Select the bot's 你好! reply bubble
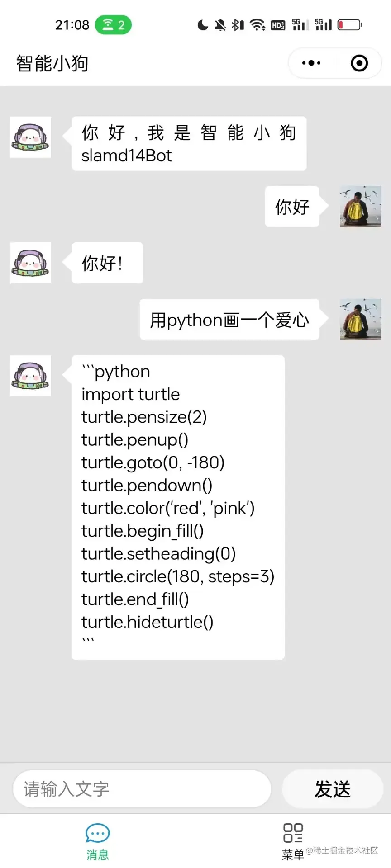This screenshot has height=868, width=391. [x=107, y=263]
